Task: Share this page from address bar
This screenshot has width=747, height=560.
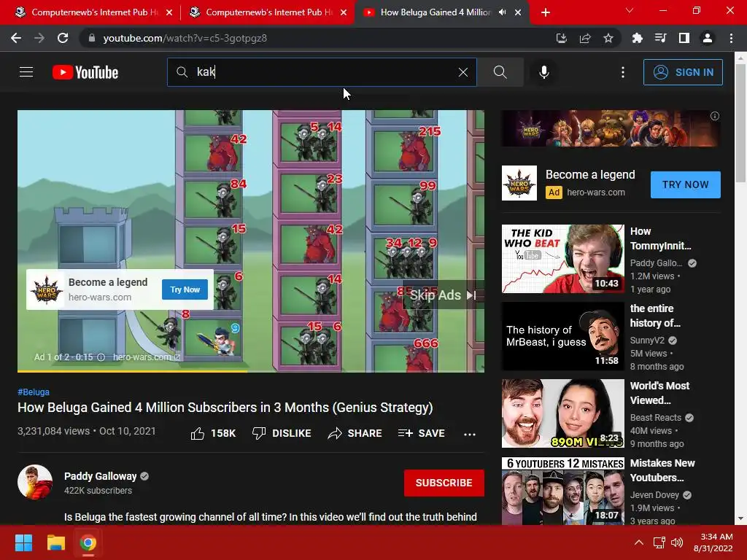Action: pos(585,38)
